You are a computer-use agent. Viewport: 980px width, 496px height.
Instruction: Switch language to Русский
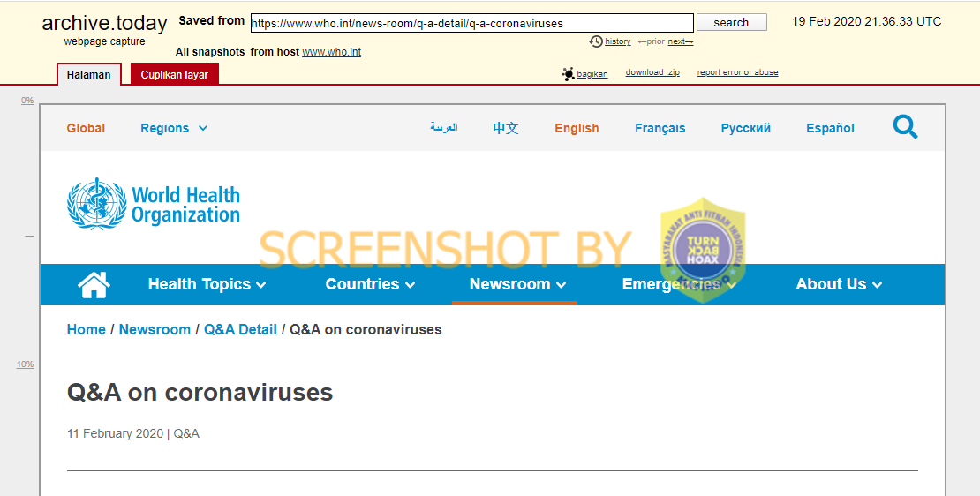pyautogui.click(x=746, y=128)
